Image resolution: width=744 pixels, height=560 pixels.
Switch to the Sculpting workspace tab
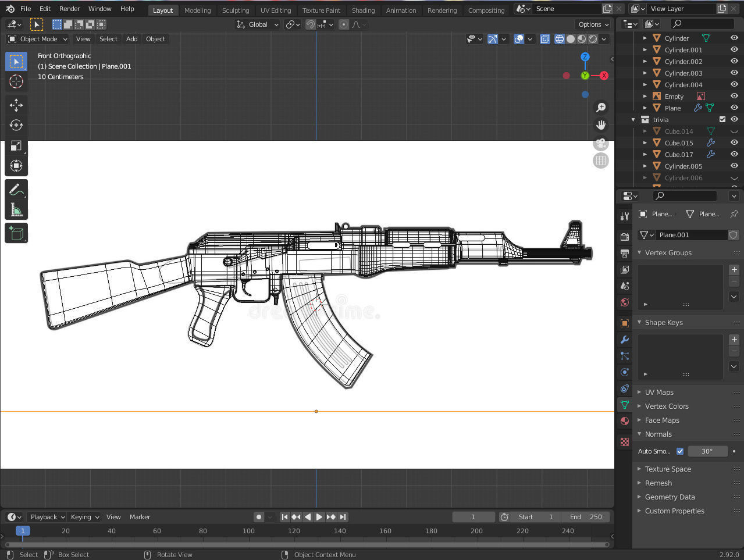236,10
